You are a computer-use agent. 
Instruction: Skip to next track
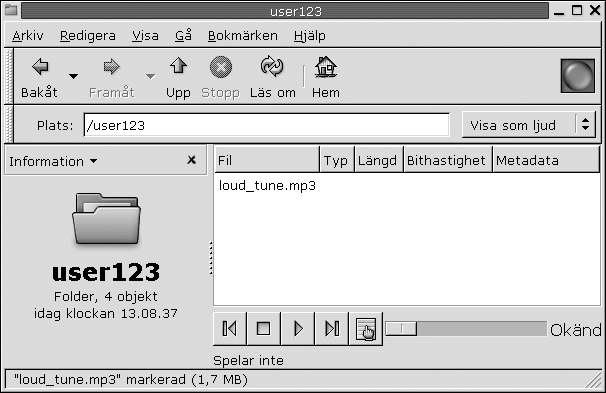[332, 329]
